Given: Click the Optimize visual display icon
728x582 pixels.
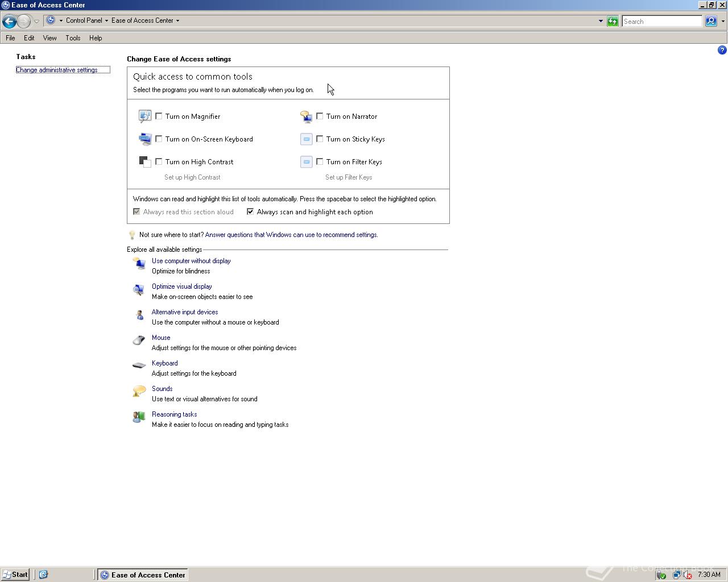Looking at the screenshot, I should (x=139, y=290).
